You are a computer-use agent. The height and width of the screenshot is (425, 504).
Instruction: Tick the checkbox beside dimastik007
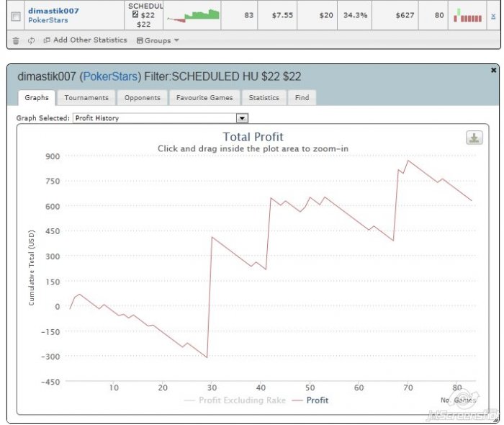coord(16,16)
